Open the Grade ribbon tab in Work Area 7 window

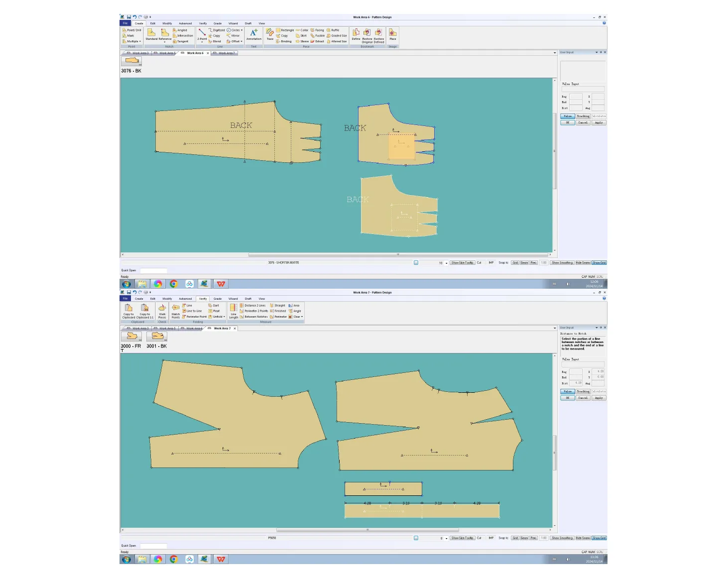coord(218,299)
